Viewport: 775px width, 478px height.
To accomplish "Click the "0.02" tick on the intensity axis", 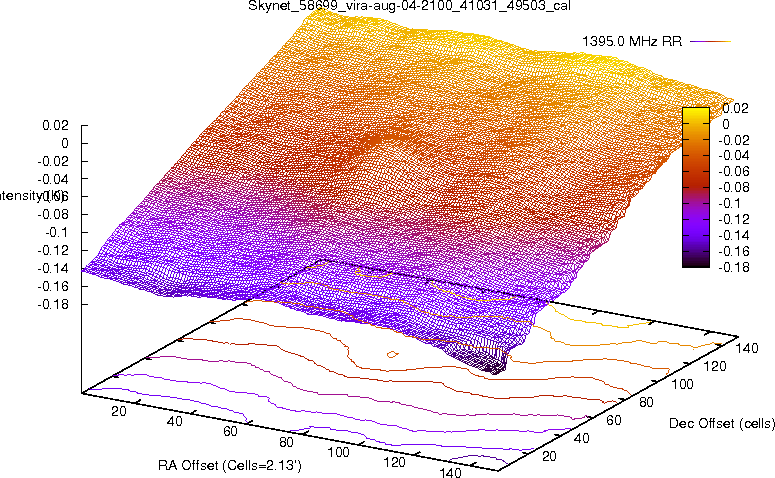I will tap(55, 125).
